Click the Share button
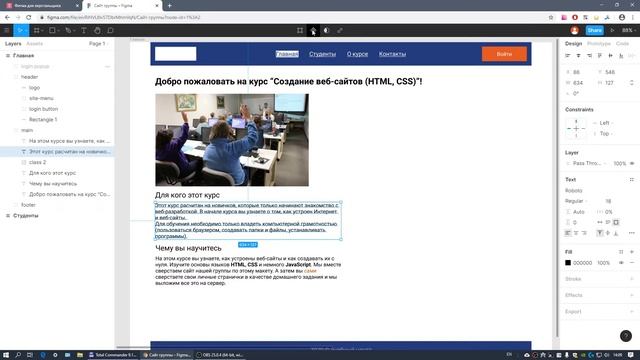Image resolution: width=640 pixels, height=360 pixels. click(594, 30)
